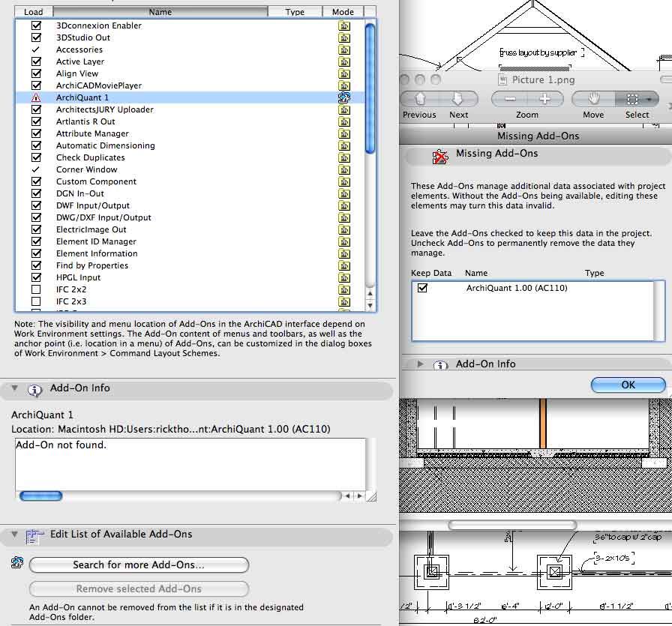The image size is (672, 626).
Task: Click the mode icon for Custom Component
Action: [343, 181]
